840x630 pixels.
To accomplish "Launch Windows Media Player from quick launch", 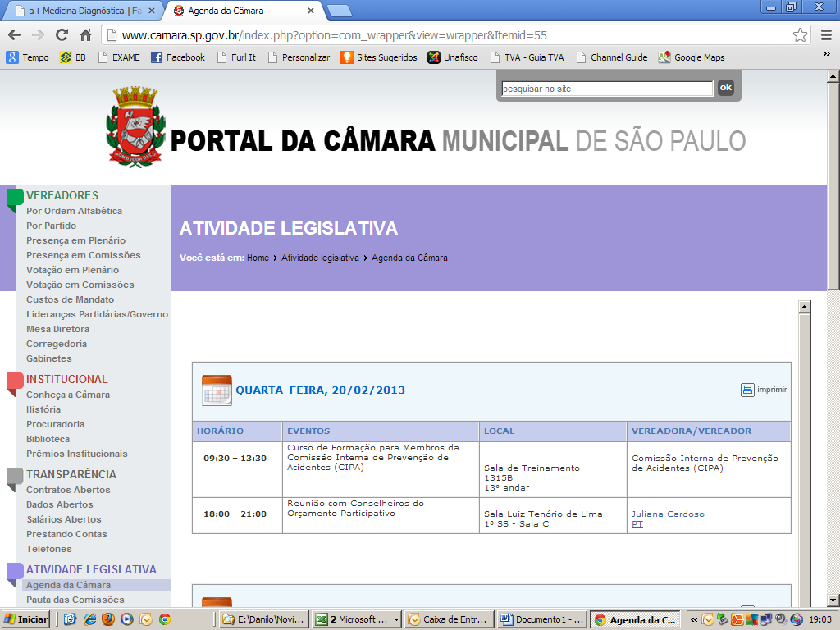I will click(127, 619).
